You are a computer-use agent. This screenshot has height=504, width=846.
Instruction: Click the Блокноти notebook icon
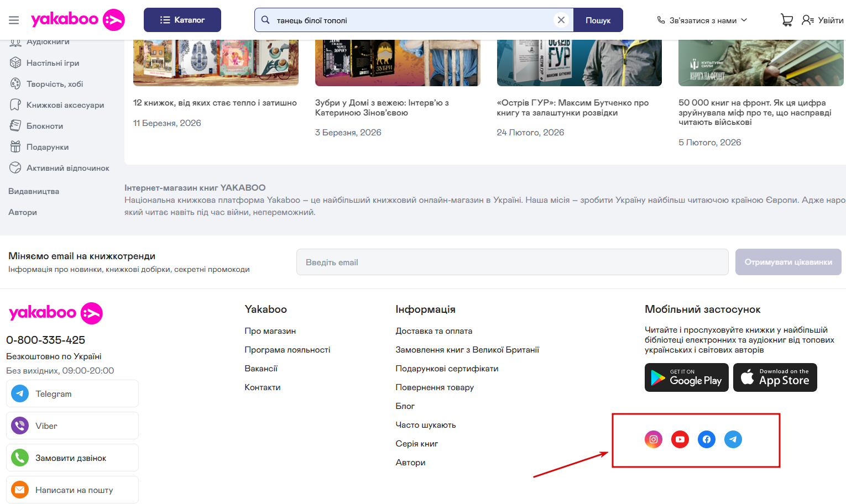click(x=15, y=126)
